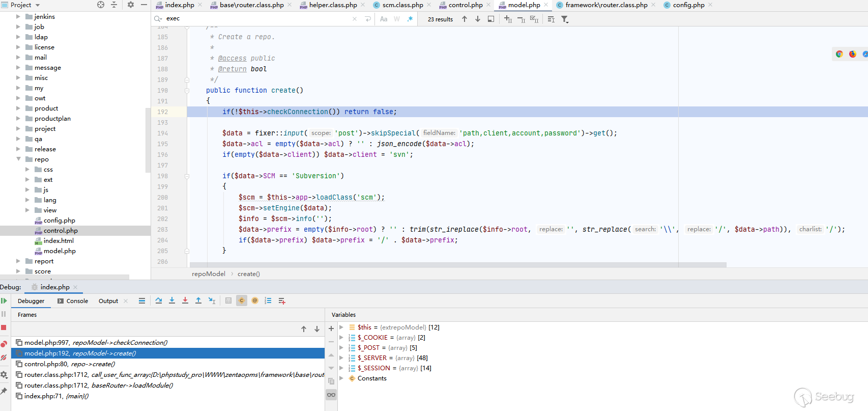Image resolution: width=868 pixels, height=411 pixels.
Task: Expand the $_POST variable array
Action: (341, 348)
